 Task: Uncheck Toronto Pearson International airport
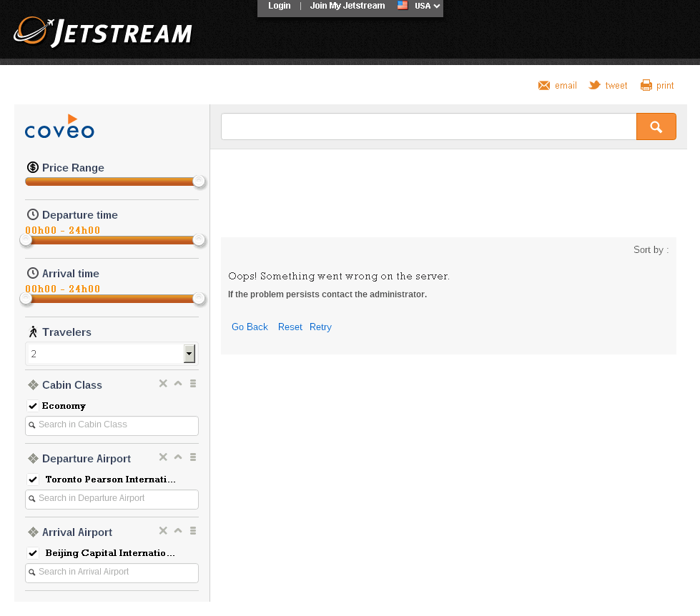(33, 479)
